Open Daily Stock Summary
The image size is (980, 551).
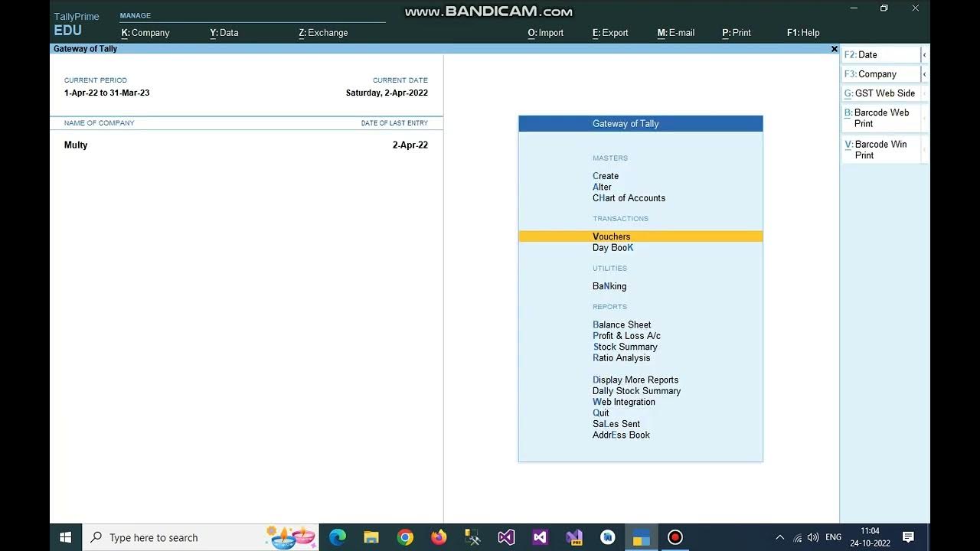[636, 391]
